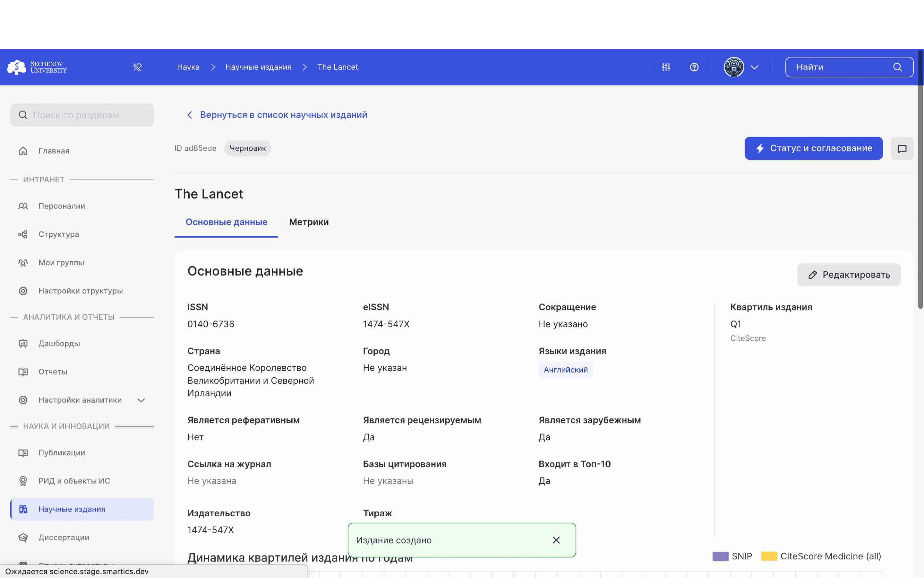Image resolution: width=924 pixels, height=578 pixels.
Task: Open Структура in the sidebar
Action: [82, 234]
